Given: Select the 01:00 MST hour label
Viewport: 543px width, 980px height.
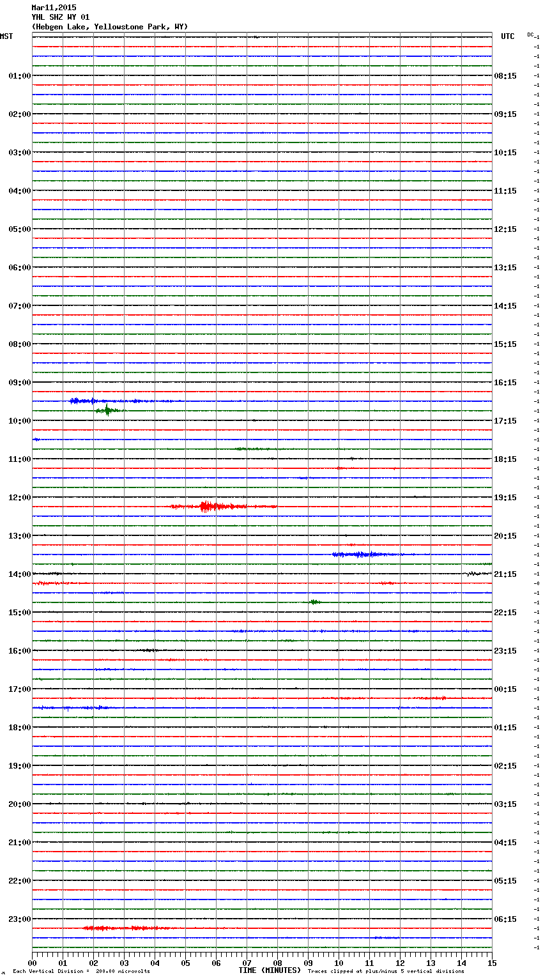Looking at the screenshot, I should [20, 76].
